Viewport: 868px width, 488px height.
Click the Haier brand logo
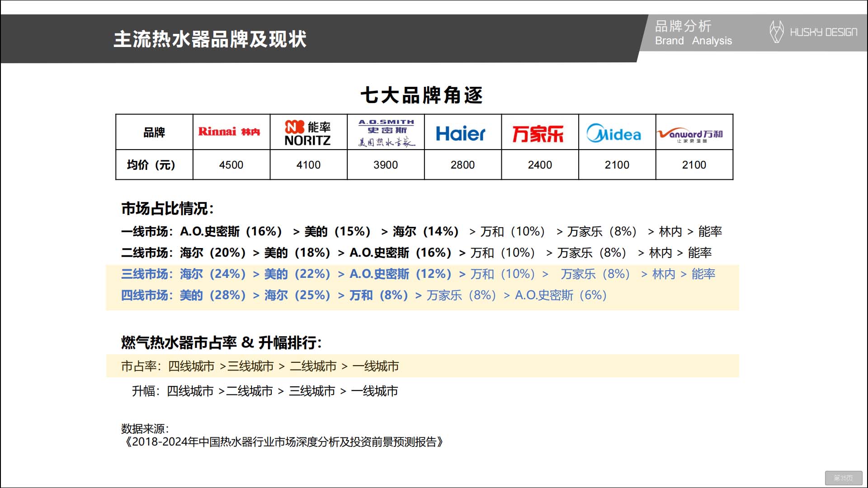460,134
